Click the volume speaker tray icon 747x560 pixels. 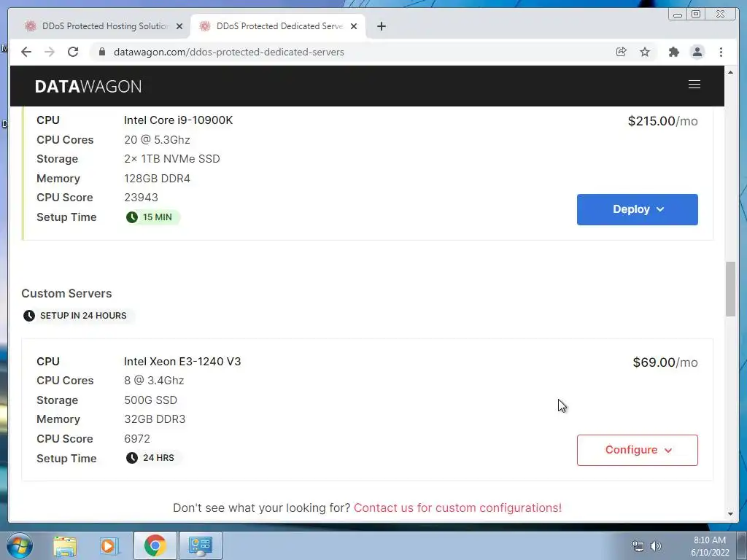point(656,546)
